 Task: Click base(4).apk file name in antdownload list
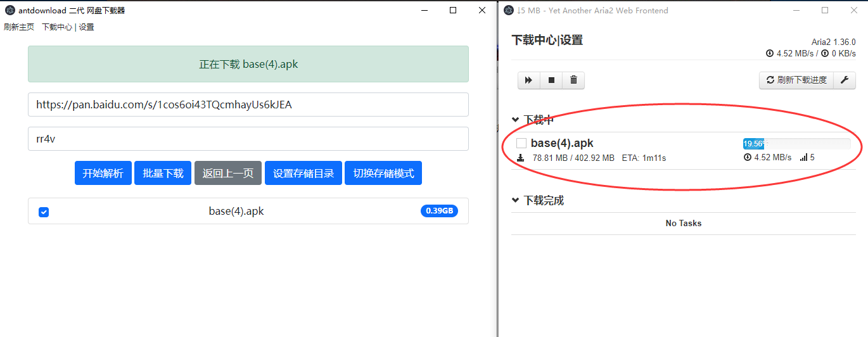click(x=236, y=211)
